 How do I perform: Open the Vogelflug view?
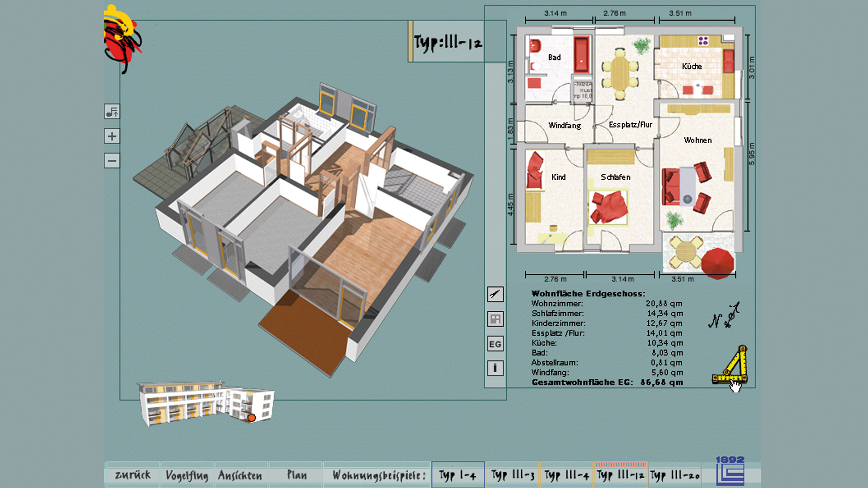click(187, 475)
